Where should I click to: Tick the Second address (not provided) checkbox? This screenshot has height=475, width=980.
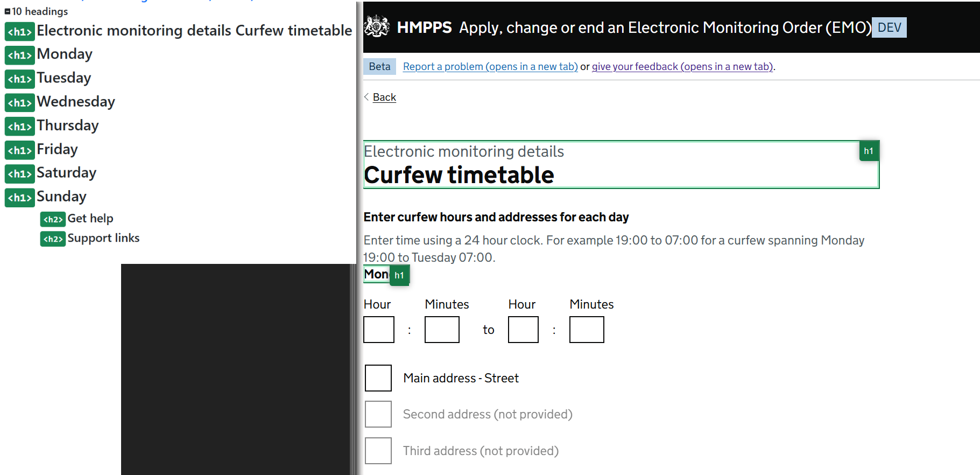point(378,414)
